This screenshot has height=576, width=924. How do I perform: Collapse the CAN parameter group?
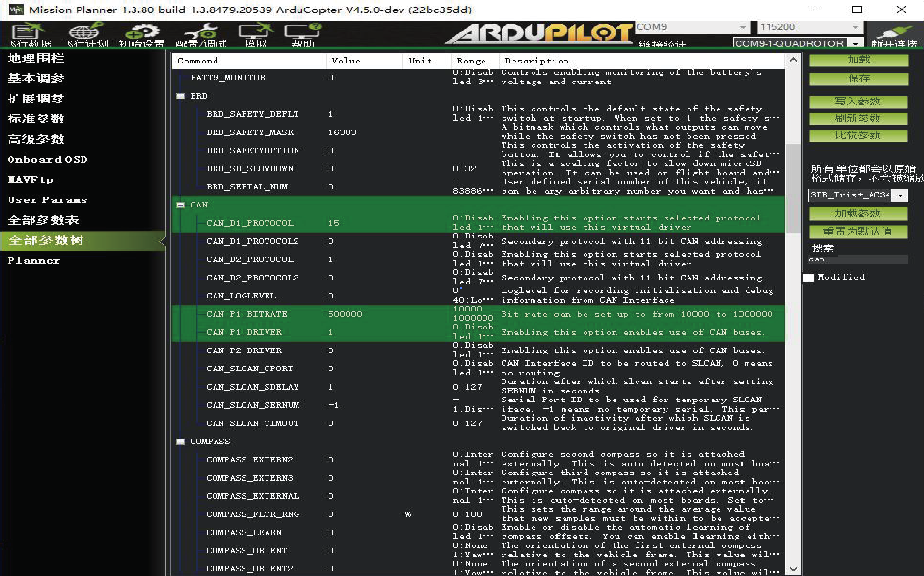pos(180,205)
